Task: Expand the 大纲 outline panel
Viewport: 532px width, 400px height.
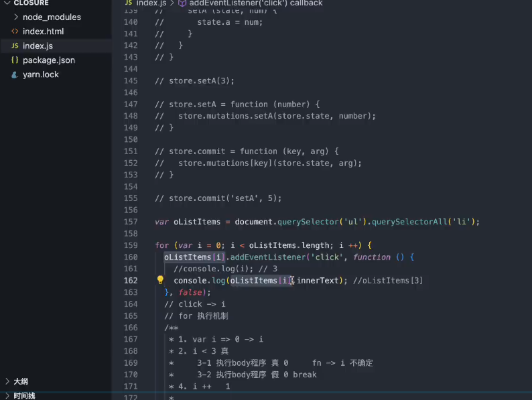Action: click(21, 381)
